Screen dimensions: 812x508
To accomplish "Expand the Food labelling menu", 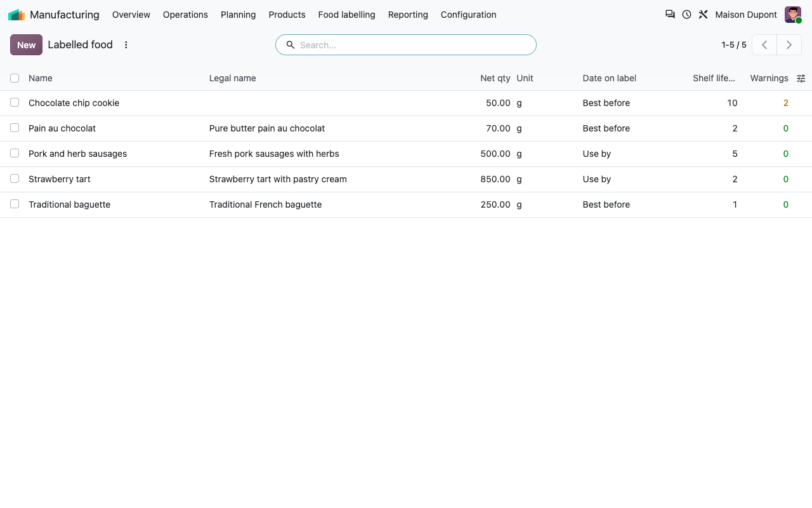I will click(x=346, y=15).
